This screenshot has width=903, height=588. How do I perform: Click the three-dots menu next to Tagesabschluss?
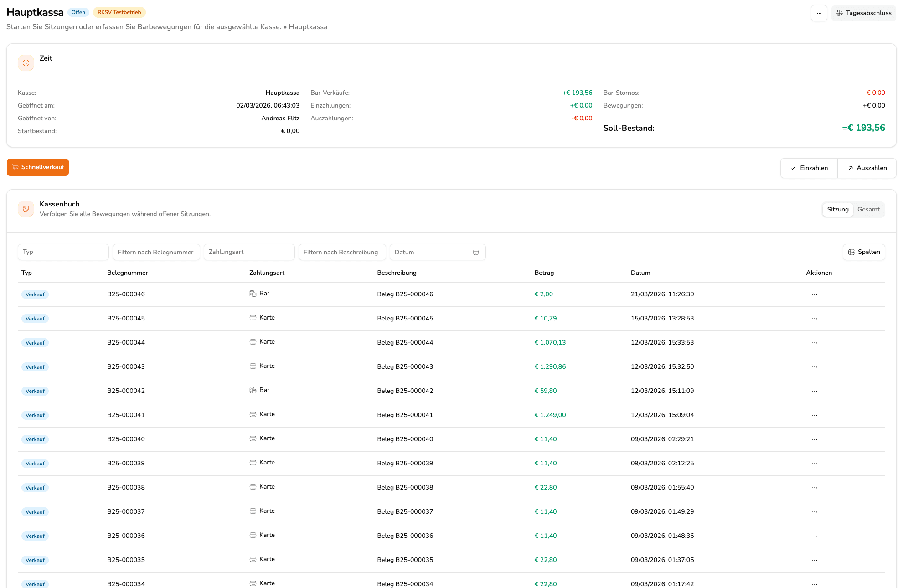click(x=819, y=13)
